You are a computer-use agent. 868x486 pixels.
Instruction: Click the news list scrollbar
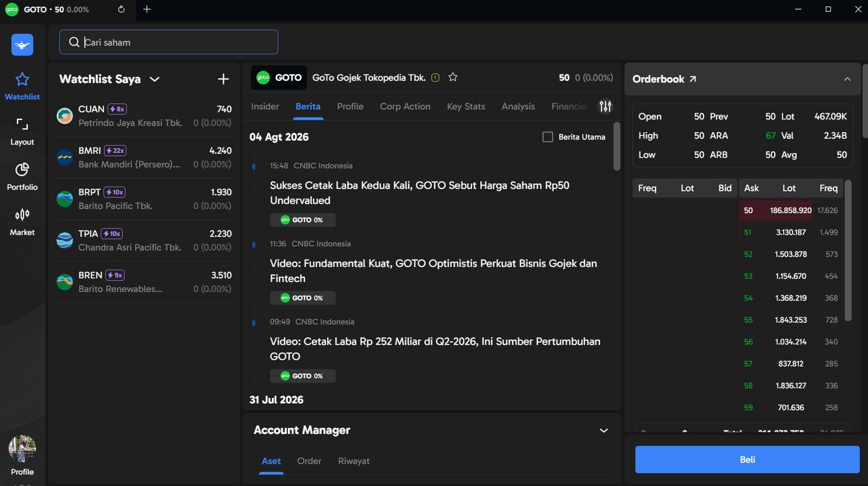click(617, 146)
